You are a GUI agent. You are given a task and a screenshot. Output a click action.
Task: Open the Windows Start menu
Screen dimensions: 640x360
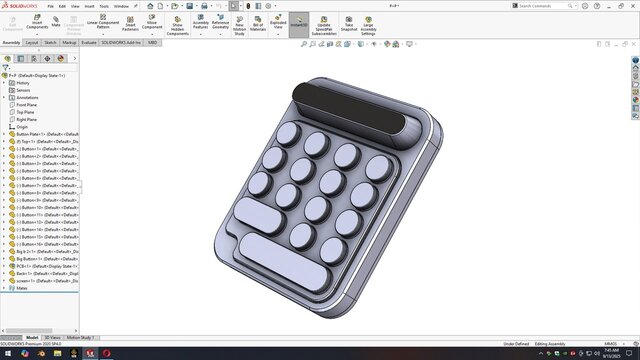point(8,353)
